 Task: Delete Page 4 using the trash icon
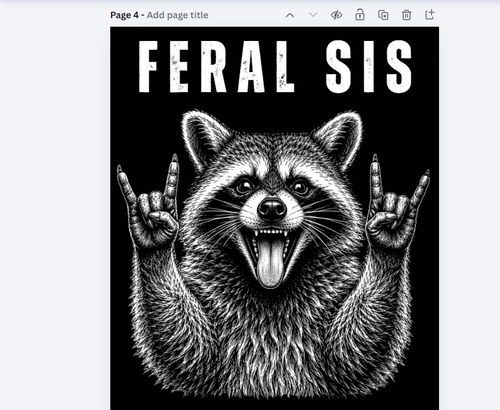click(406, 15)
